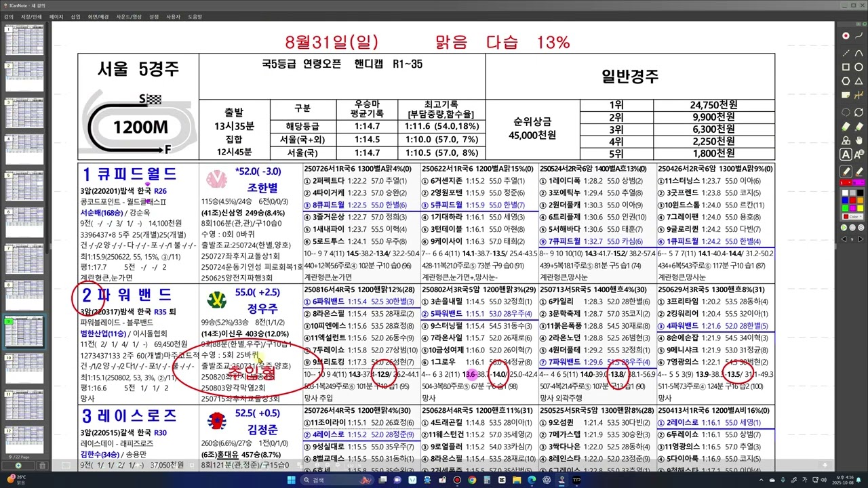Open the 도움말 menu
This screenshot has height=488, width=868.
[195, 16]
